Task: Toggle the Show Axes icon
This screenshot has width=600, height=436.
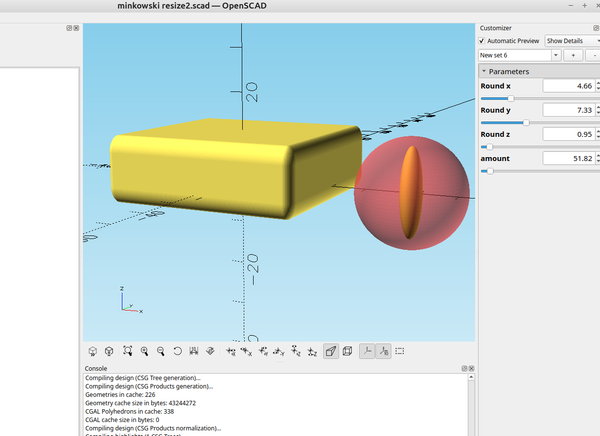Action: 367,351
